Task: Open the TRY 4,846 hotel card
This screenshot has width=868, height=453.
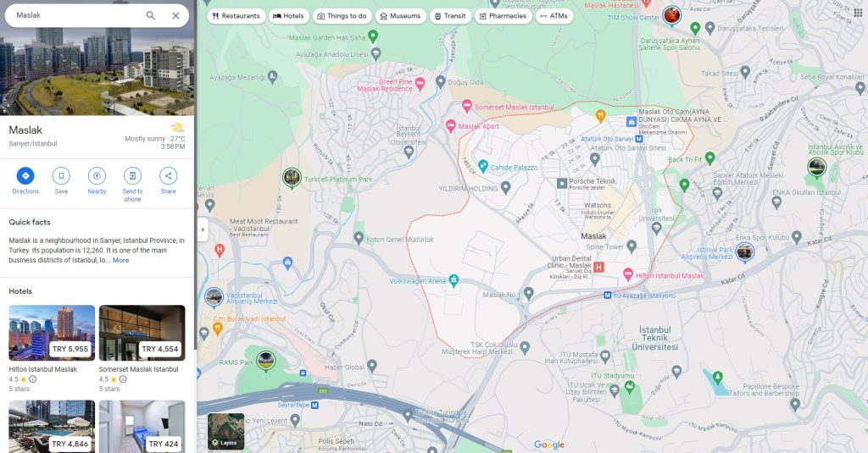Action: pos(52,427)
